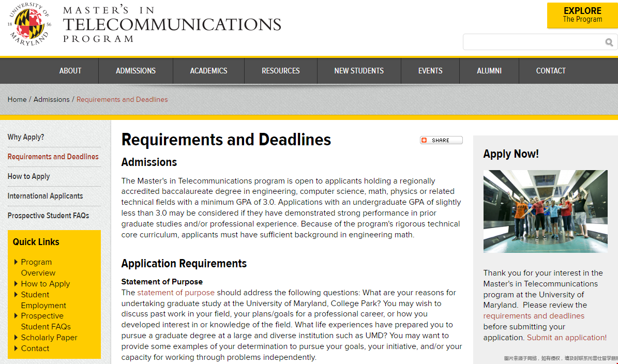Click Requirements and Deadlines breadcrumb link
Image resolution: width=618 pixels, height=364 pixels.
[x=122, y=100]
